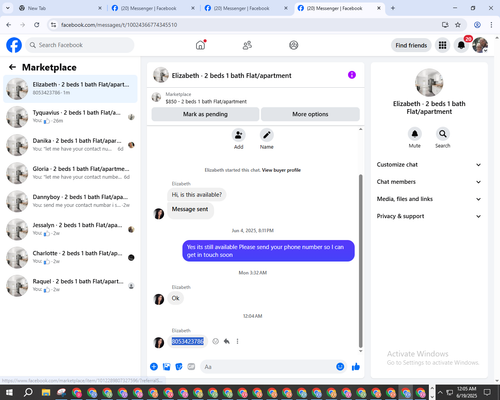Go back with the Marketplace arrow
This screenshot has width=500, height=400.
click(12, 67)
